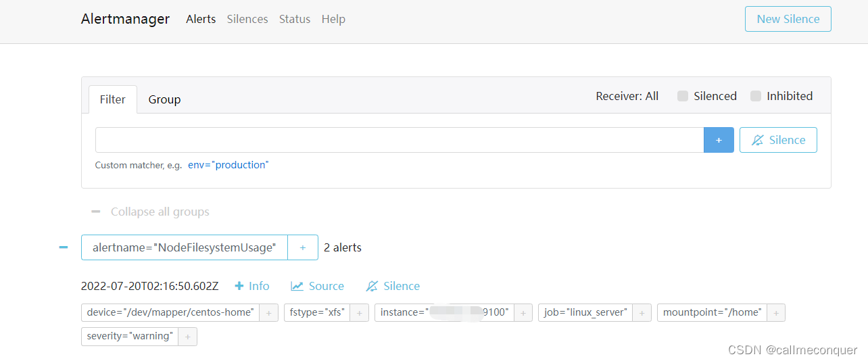Open the Alerts page in navbar
Viewport: 868px width, 363px height.
(x=201, y=19)
